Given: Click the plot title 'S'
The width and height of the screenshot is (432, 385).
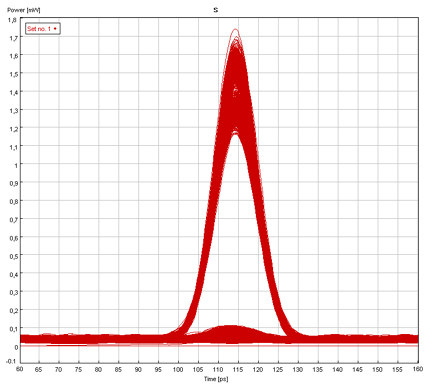Looking at the screenshot, I should click(216, 10).
